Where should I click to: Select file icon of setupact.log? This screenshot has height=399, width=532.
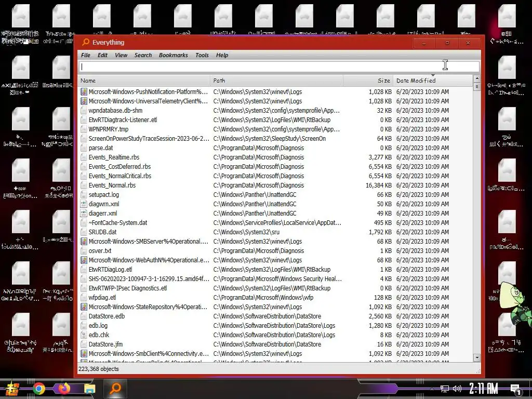click(x=84, y=194)
